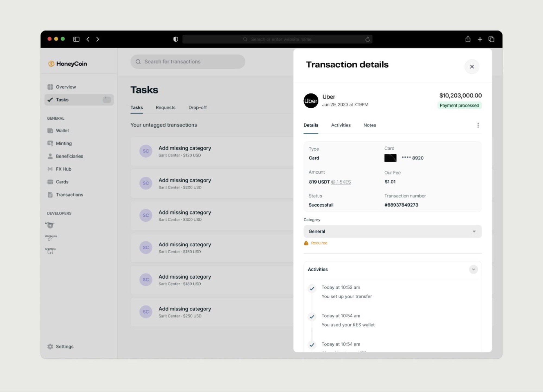The width and height of the screenshot is (543, 392).
Task: Switch to the Activities tab
Action: (341, 125)
